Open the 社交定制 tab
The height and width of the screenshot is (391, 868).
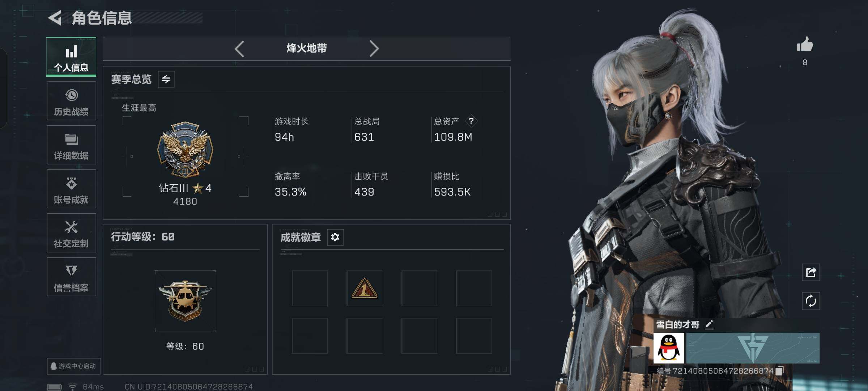click(x=71, y=233)
